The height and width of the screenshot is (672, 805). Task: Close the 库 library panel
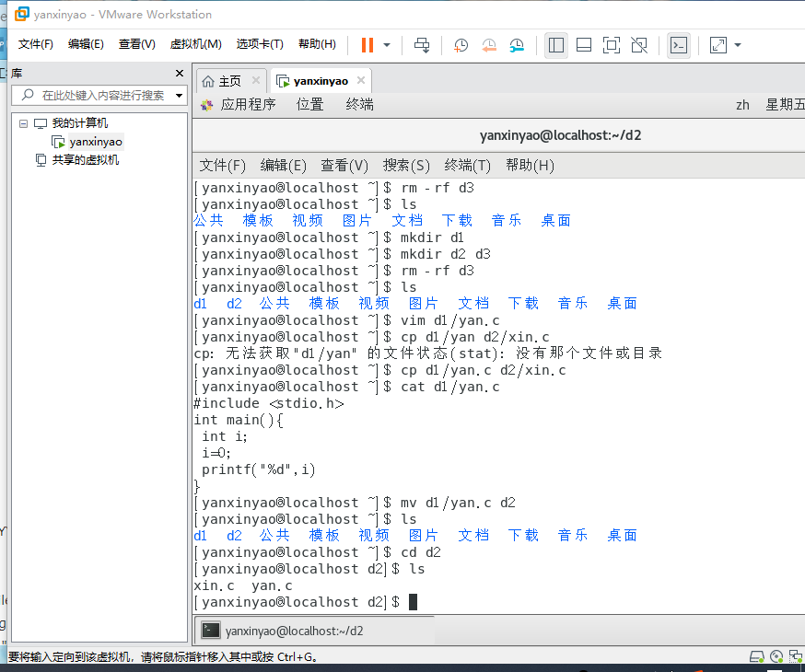coord(180,74)
